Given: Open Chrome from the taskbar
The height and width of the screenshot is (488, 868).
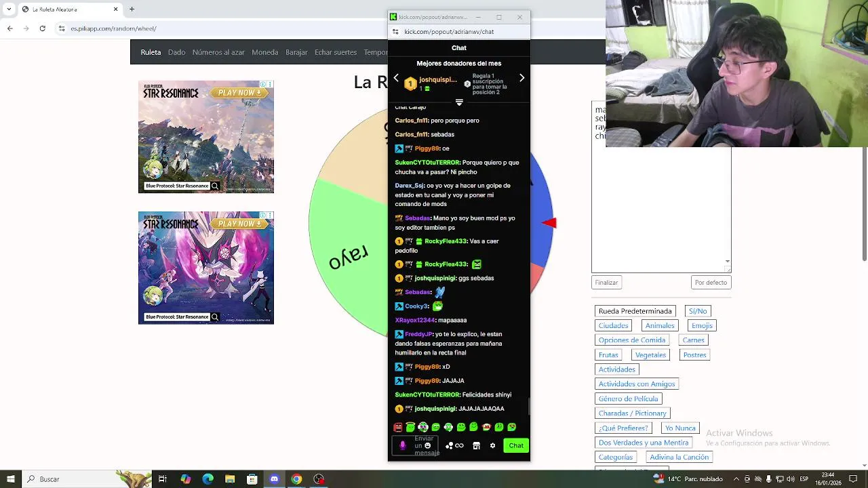Looking at the screenshot, I should coord(296,479).
